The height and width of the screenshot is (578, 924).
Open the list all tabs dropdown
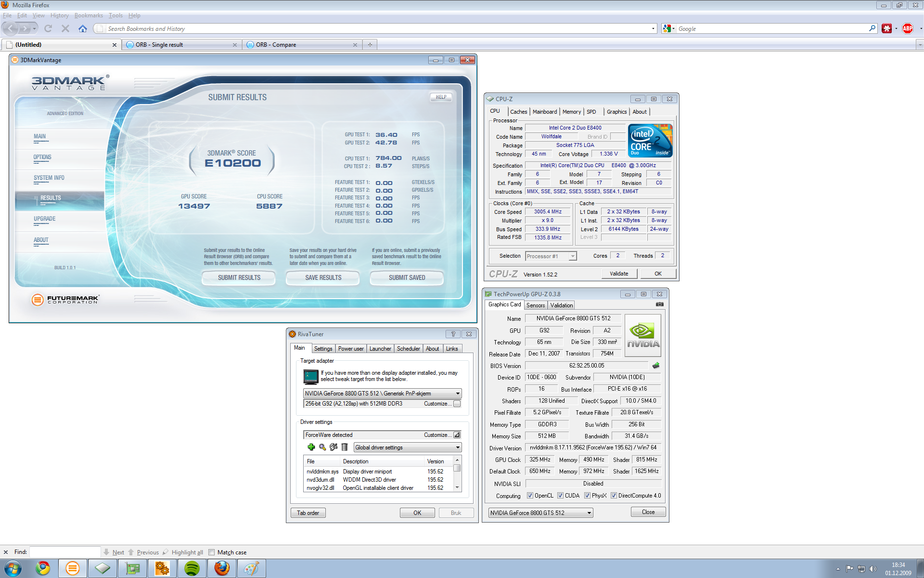point(920,45)
